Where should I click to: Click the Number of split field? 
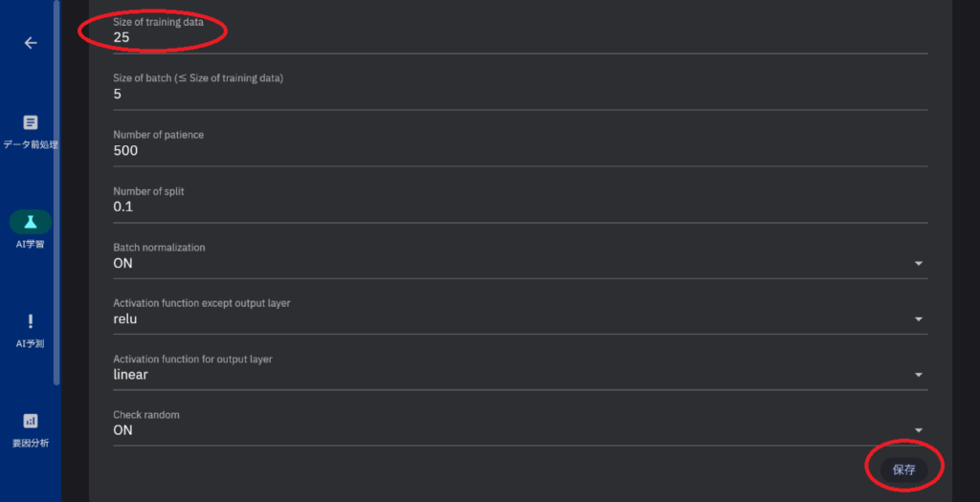point(517,207)
